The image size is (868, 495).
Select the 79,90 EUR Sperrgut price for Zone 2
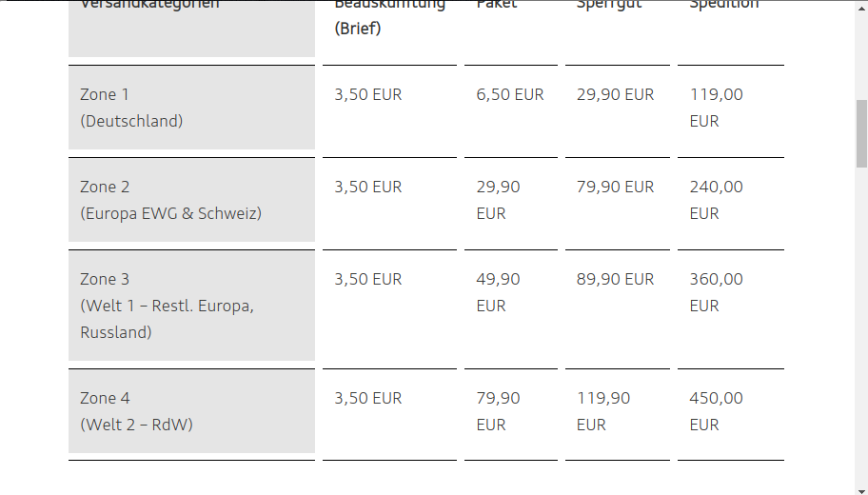tap(615, 187)
